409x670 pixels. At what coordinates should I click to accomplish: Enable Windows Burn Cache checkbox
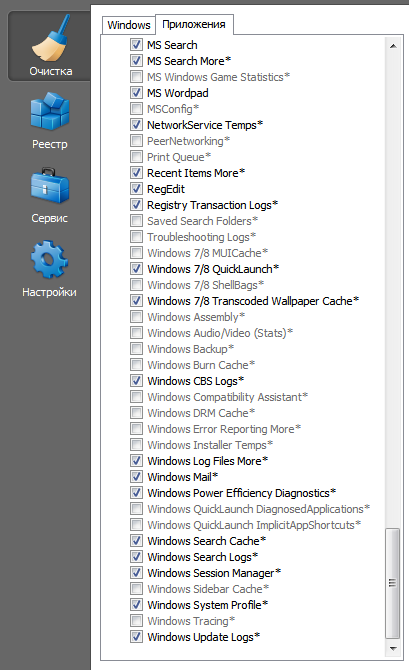(136, 364)
